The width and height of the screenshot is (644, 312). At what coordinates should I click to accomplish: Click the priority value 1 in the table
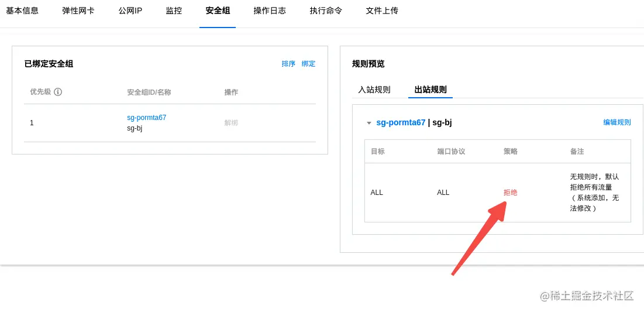coord(32,123)
